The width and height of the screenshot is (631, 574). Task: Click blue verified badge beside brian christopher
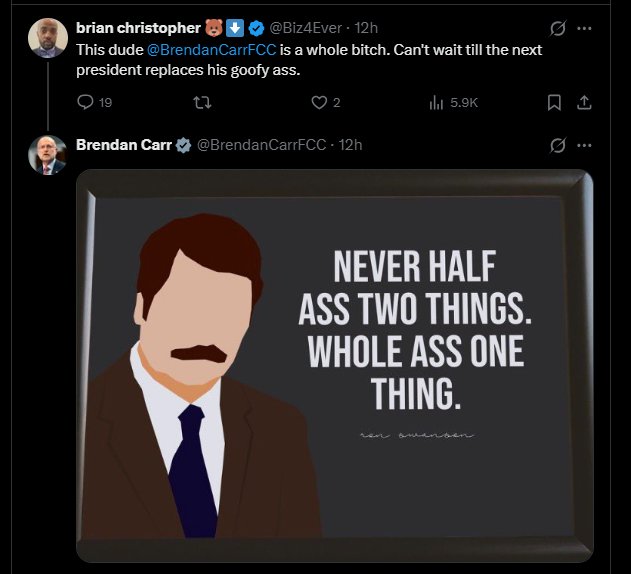256,28
